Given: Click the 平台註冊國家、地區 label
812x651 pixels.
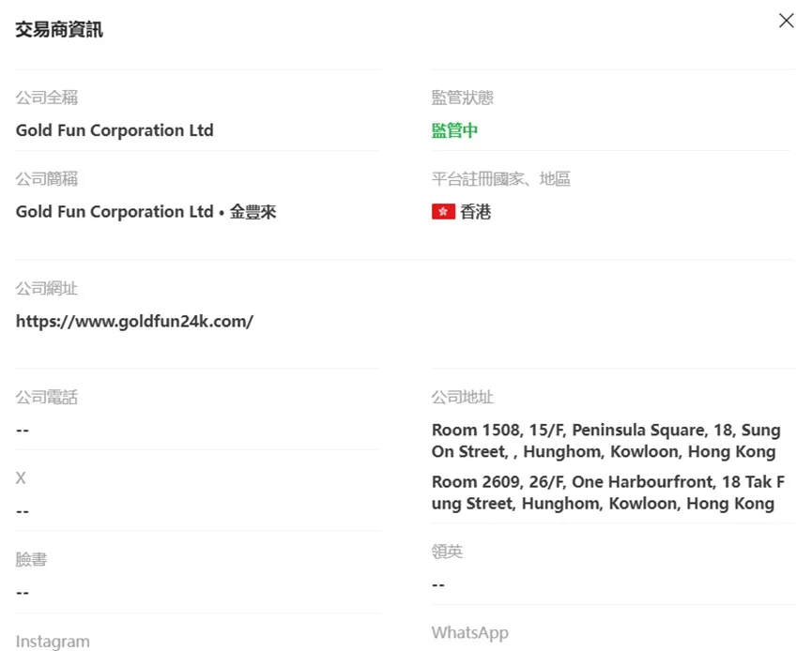Looking at the screenshot, I should click(x=500, y=178).
